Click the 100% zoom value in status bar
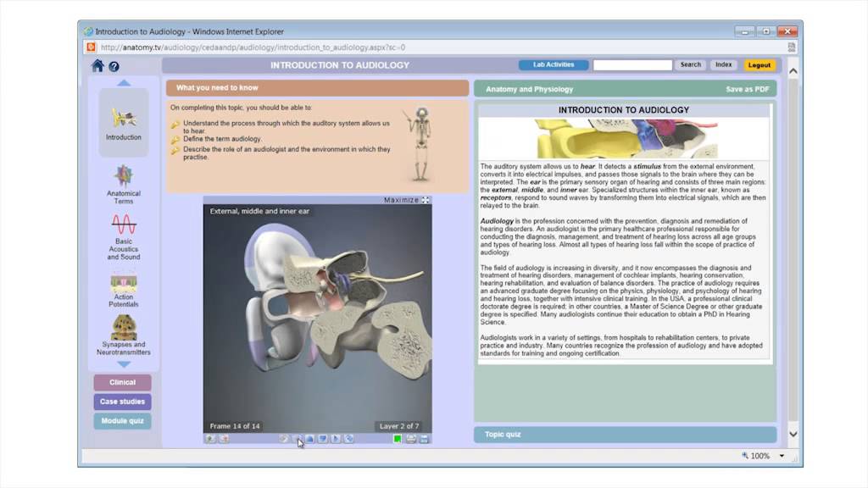The width and height of the screenshot is (868, 488). [x=760, y=456]
